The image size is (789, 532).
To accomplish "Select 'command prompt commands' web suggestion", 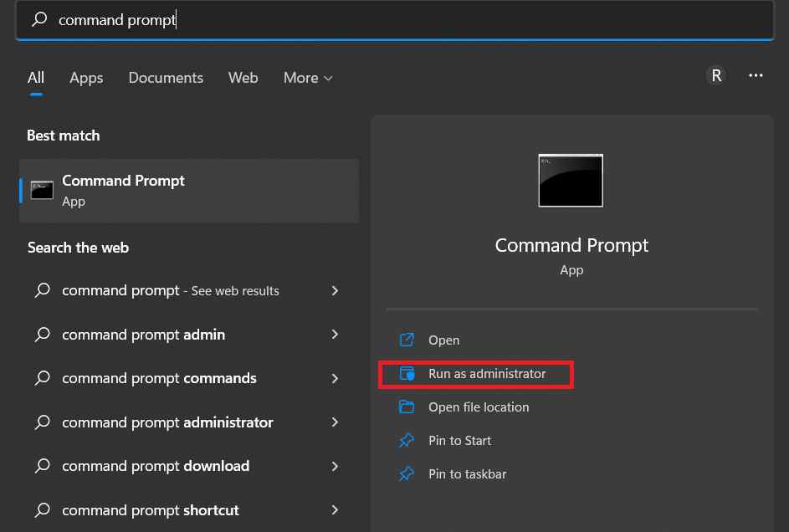I will click(x=189, y=378).
